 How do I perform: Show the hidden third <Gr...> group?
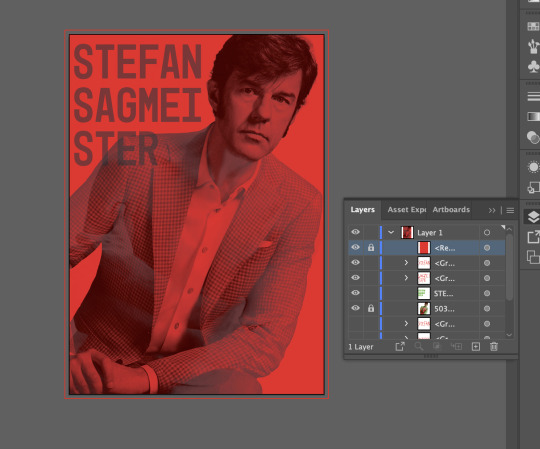coord(355,324)
